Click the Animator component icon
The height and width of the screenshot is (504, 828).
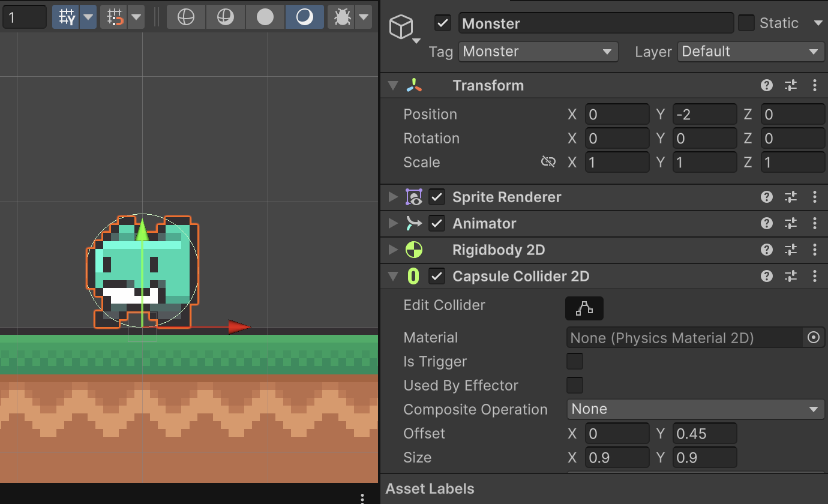(x=414, y=223)
